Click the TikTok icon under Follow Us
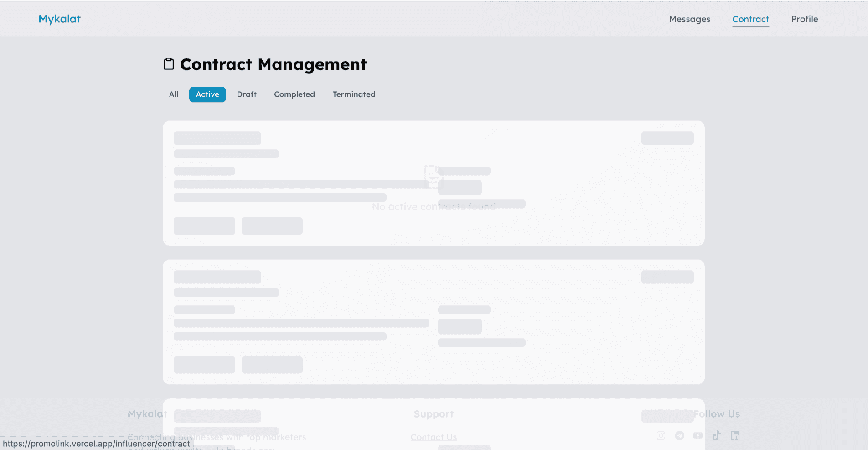Screen dimensions: 868x450 (x=717, y=435)
